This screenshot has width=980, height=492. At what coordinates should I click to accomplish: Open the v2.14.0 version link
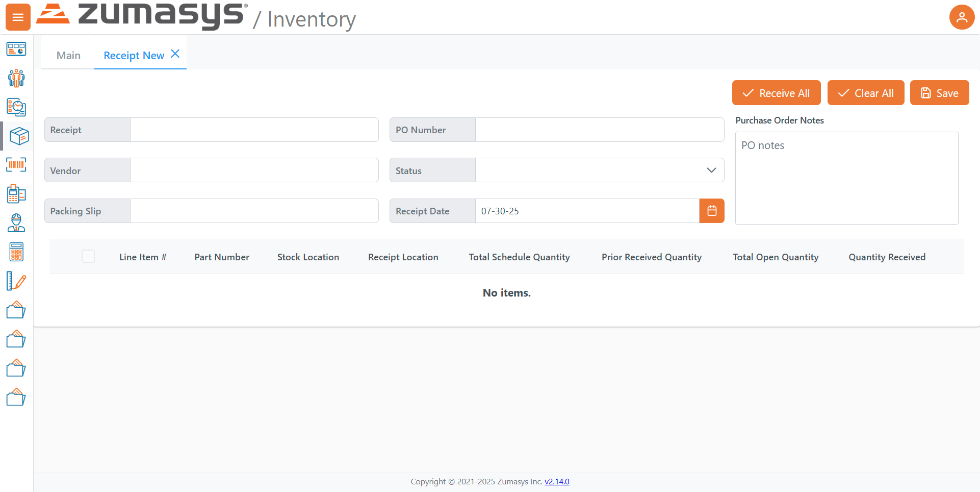pos(557,481)
